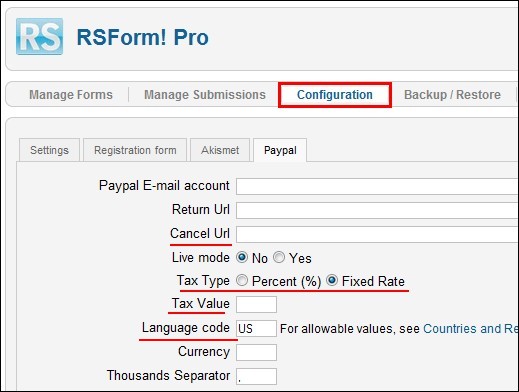The height and width of the screenshot is (392, 519).
Task: Select the Configuration menu tab
Action: [335, 95]
